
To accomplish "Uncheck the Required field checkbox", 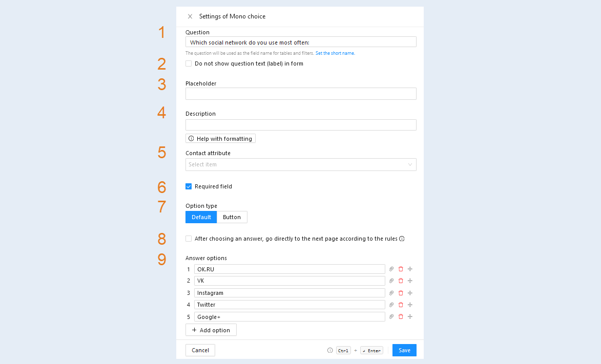I will pos(189,186).
